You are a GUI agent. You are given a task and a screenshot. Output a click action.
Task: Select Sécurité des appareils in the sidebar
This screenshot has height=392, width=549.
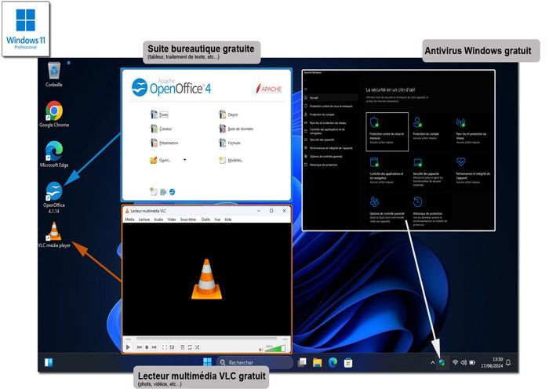pos(331,140)
